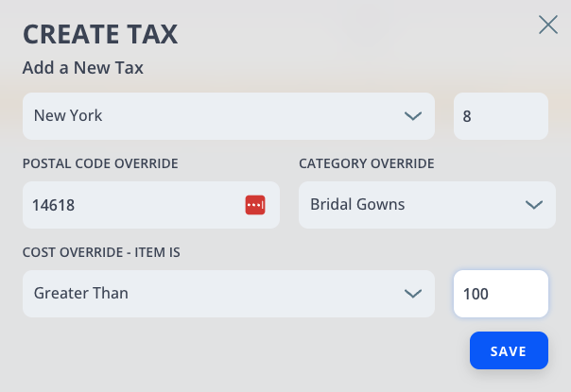This screenshot has height=392, width=571.
Task: Focus the cost amount field showing 100
Action: click(x=501, y=294)
